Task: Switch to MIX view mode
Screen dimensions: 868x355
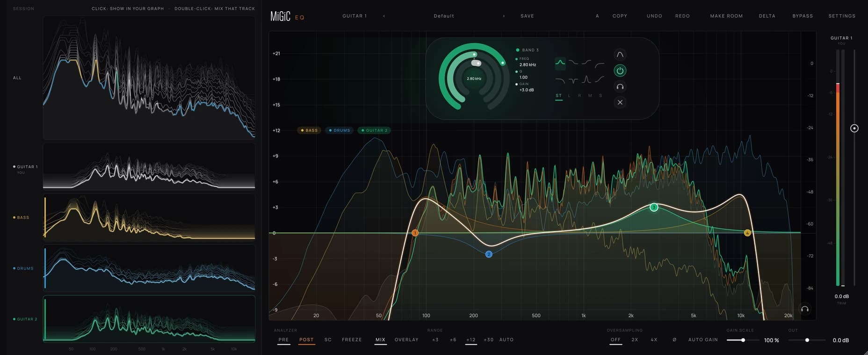Action: 380,340
